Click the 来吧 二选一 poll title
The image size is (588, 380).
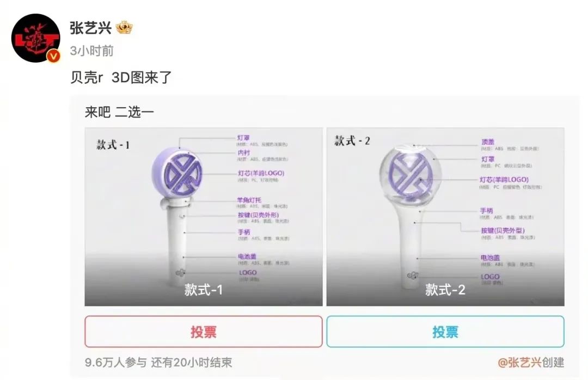[x=119, y=112]
